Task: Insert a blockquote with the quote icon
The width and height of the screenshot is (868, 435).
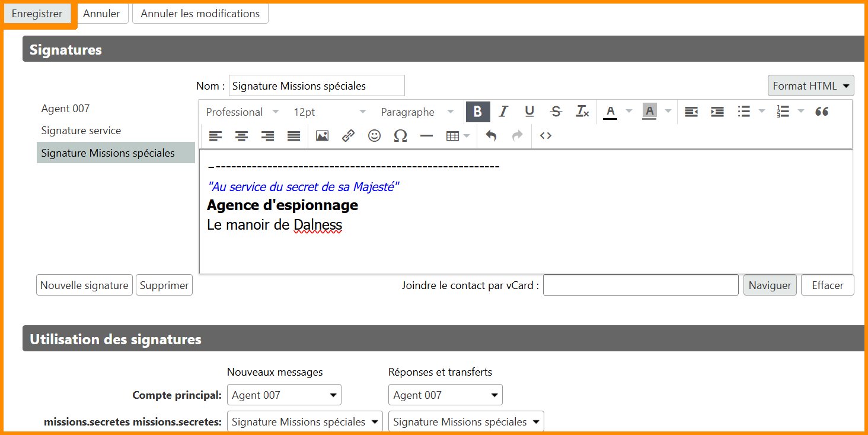Action: tap(821, 112)
